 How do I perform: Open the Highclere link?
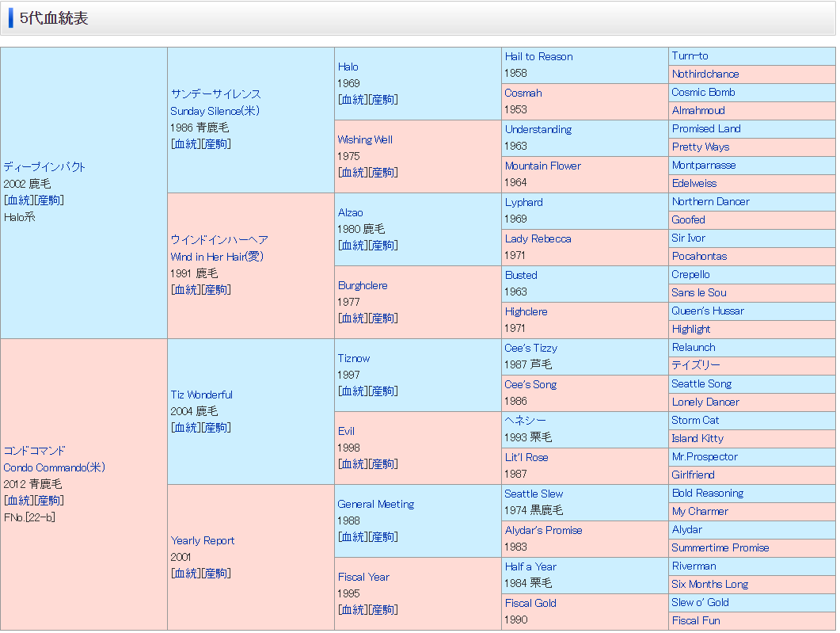point(526,312)
